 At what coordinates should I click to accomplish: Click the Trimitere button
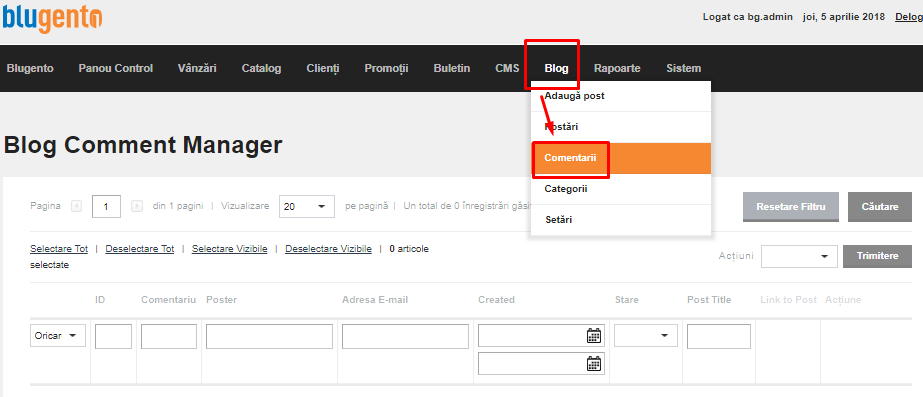tap(878, 256)
